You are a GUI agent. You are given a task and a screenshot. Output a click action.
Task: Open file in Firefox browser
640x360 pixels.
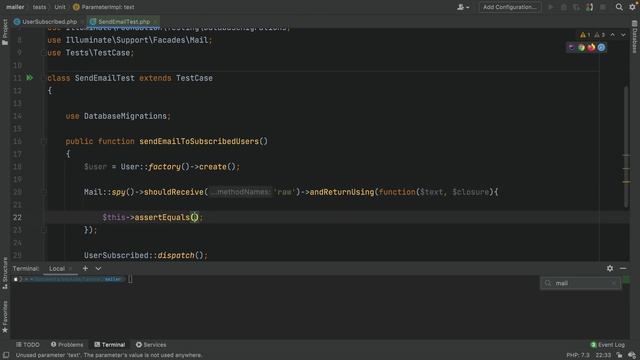(591, 47)
